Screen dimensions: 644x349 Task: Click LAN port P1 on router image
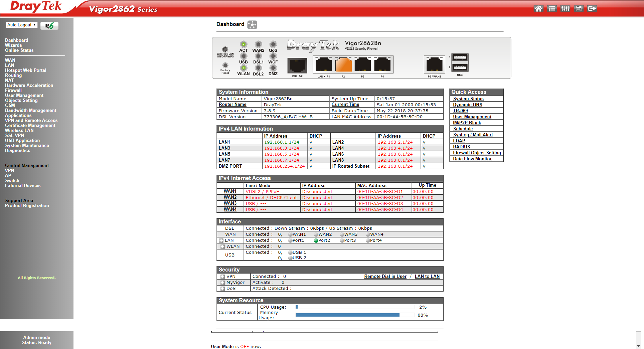(323, 64)
